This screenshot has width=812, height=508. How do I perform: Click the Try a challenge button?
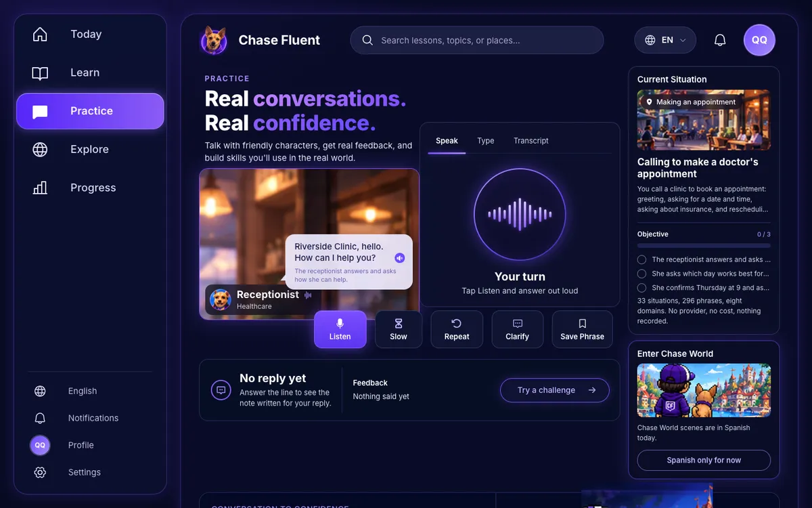(555, 390)
